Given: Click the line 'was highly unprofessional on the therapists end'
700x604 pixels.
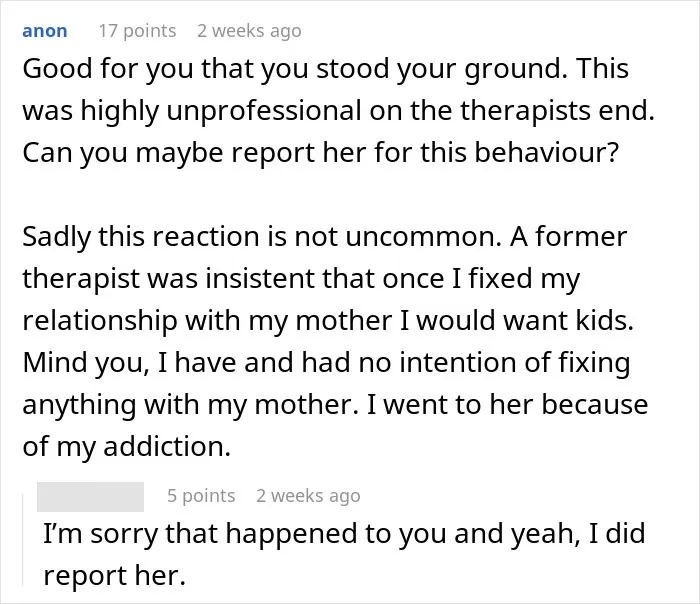Looking at the screenshot, I should click(x=338, y=111).
